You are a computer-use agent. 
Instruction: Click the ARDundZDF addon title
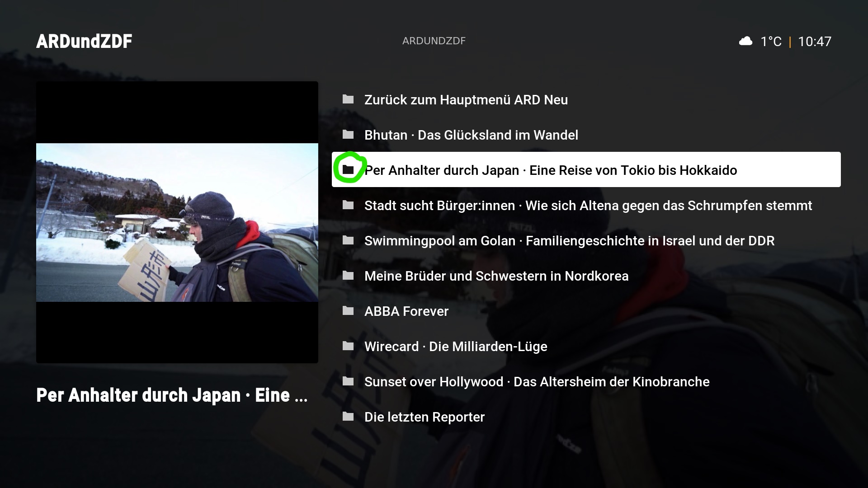tap(84, 41)
